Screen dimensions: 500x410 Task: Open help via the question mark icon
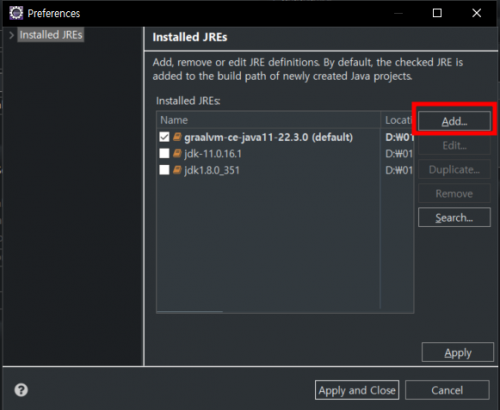coord(21,390)
